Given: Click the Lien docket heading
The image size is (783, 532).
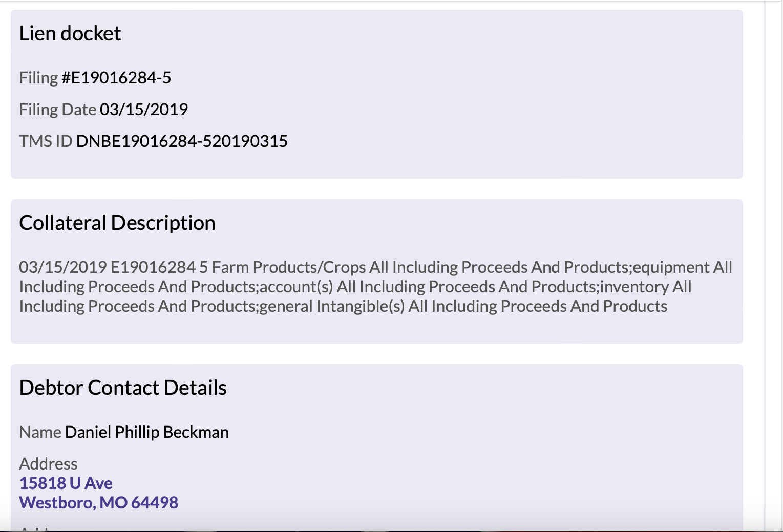Looking at the screenshot, I should [x=70, y=33].
